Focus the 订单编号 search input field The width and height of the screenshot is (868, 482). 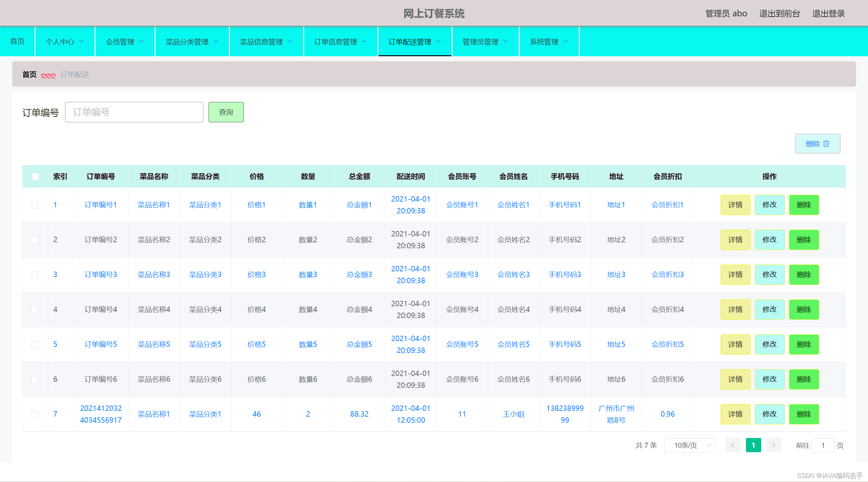134,112
